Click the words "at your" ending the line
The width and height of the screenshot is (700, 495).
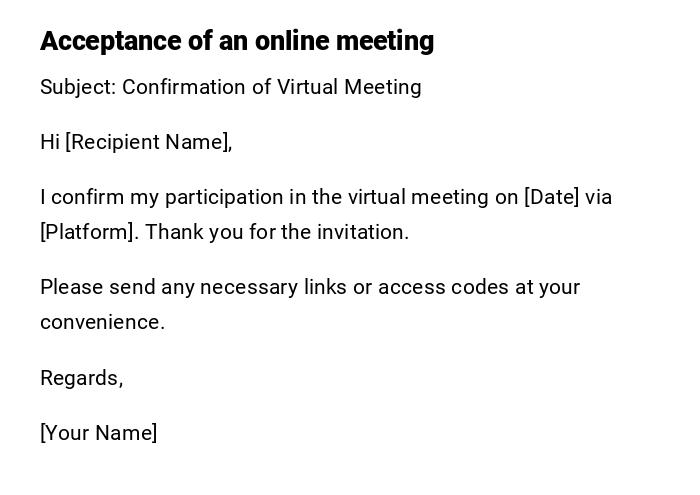[547, 287]
